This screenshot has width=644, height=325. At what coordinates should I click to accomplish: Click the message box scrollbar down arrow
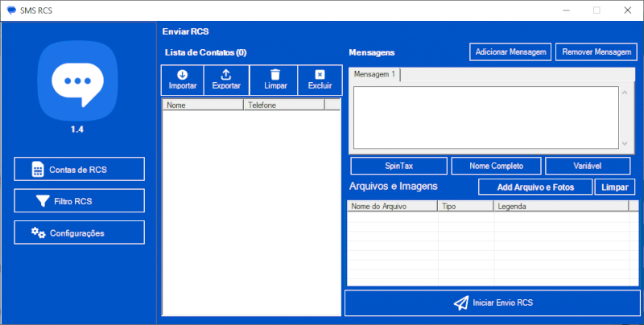pyautogui.click(x=625, y=143)
